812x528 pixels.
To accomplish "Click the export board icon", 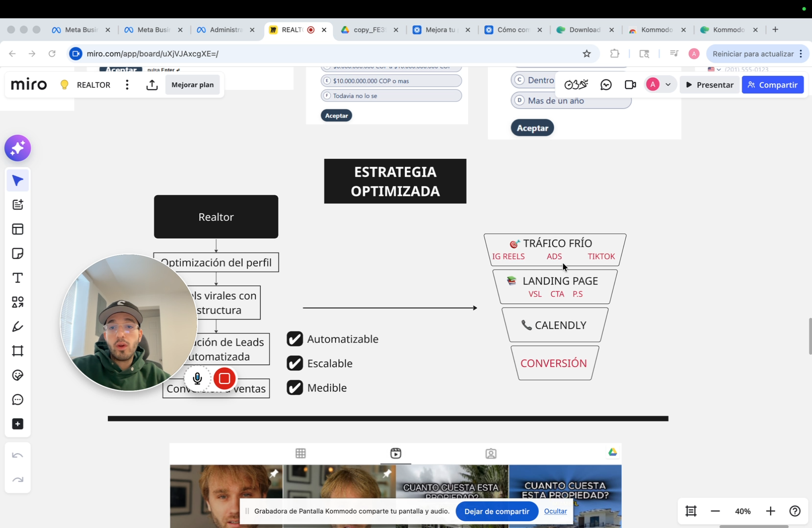I will coord(152,85).
